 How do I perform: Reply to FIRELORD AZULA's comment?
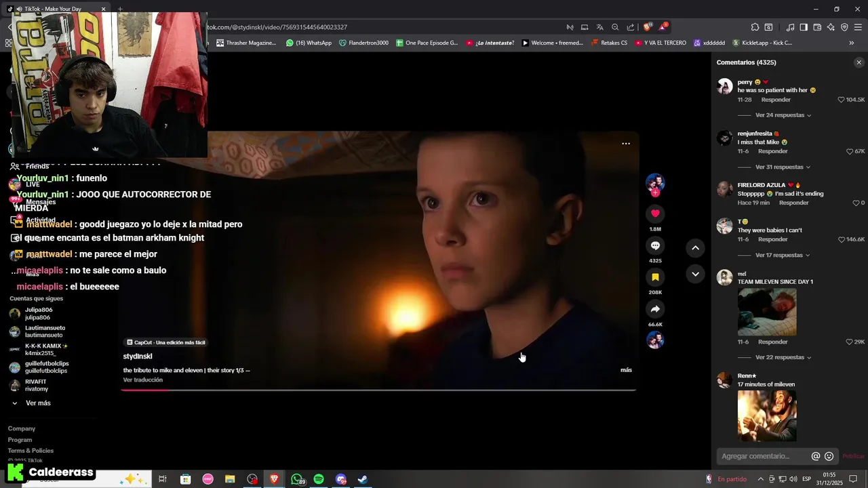click(793, 203)
